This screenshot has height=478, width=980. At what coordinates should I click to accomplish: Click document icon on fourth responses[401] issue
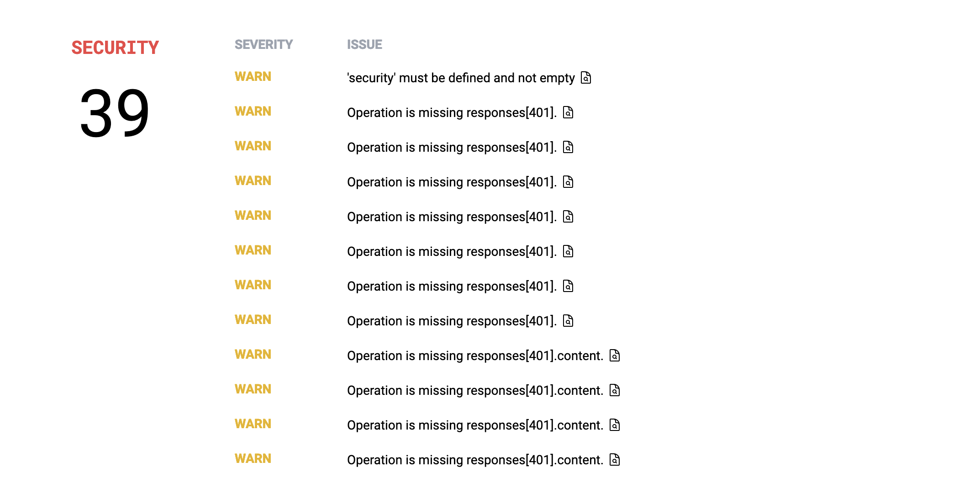(x=568, y=217)
